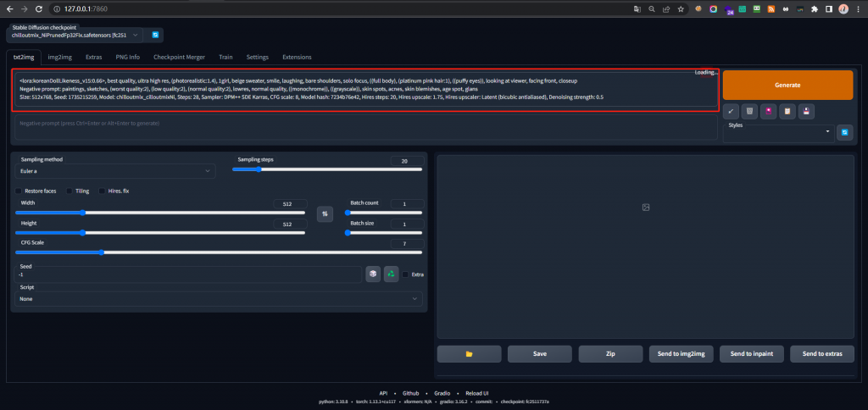Adjust the CFG Scale slider
This screenshot has width=868, height=410.
click(x=219, y=252)
